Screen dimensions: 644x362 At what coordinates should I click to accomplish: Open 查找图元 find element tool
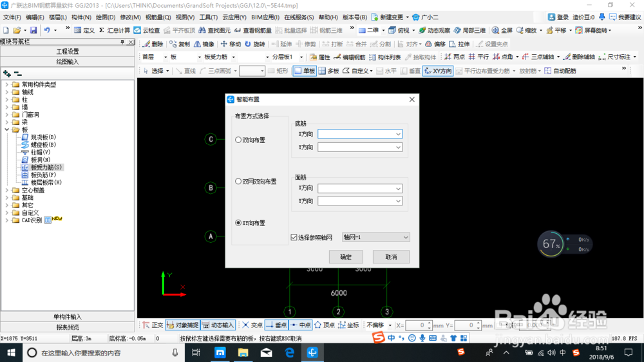pos(214,30)
